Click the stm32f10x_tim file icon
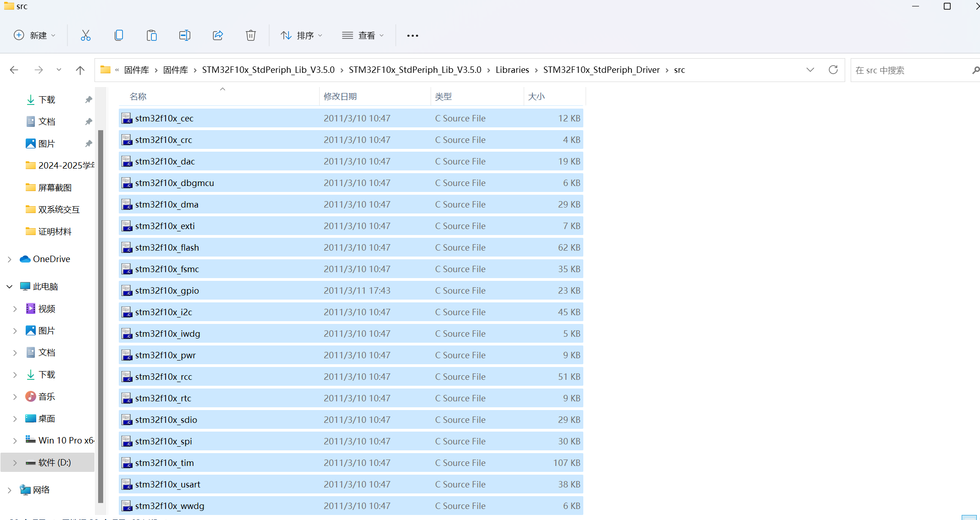 point(127,463)
